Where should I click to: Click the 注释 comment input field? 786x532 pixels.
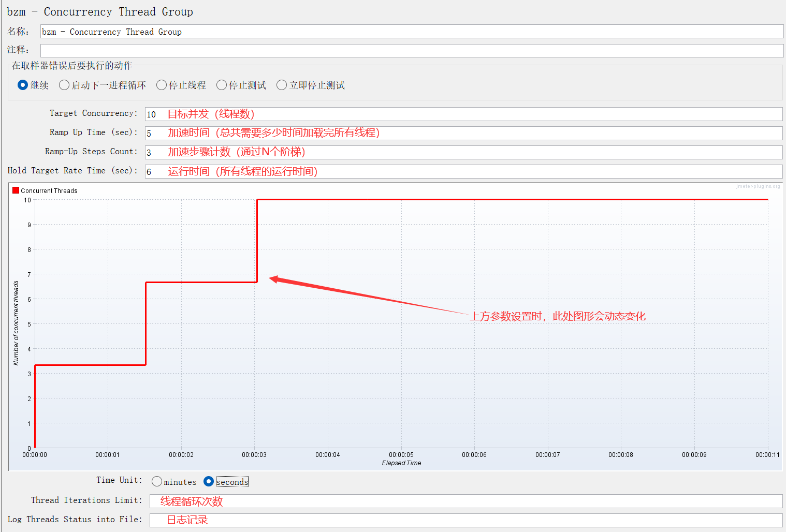[x=412, y=50]
